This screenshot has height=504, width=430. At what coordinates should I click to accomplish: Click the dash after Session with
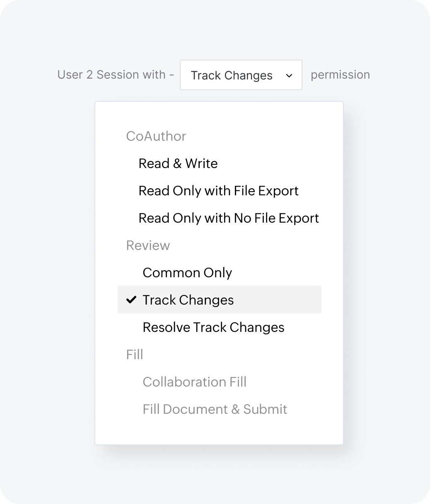coord(172,75)
